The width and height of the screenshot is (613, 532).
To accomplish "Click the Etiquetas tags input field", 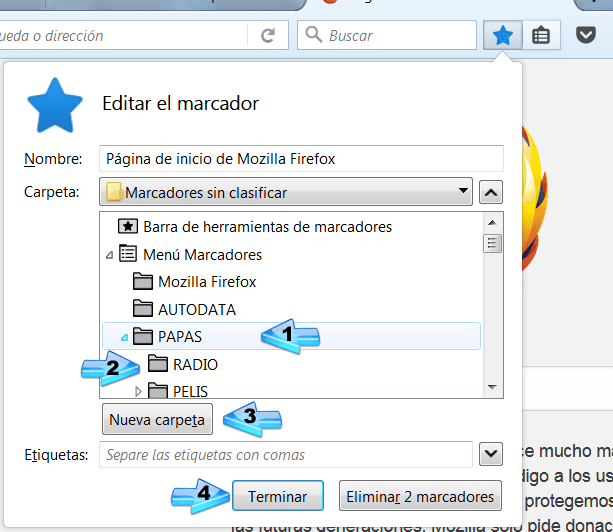I will pyautogui.click(x=286, y=454).
